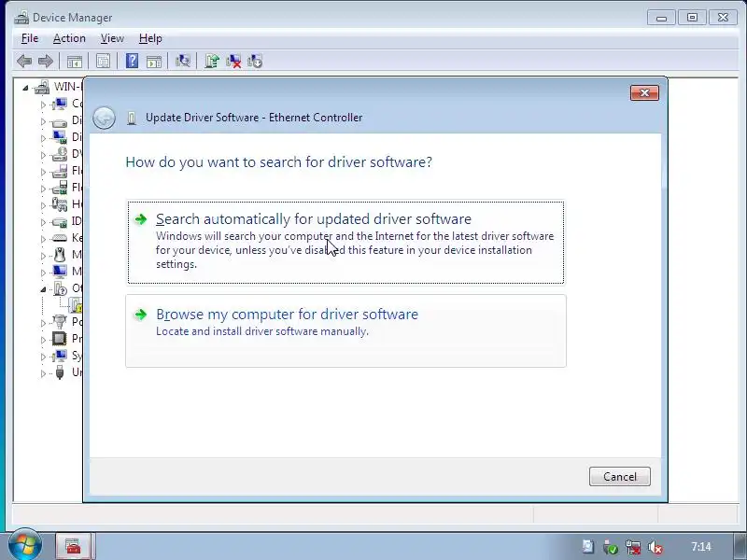Image resolution: width=747 pixels, height=560 pixels.
Task: Open the View menu
Action: (112, 38)
